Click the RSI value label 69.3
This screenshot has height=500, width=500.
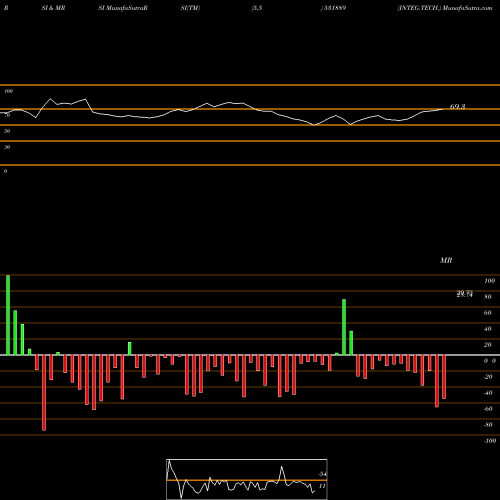457,107
